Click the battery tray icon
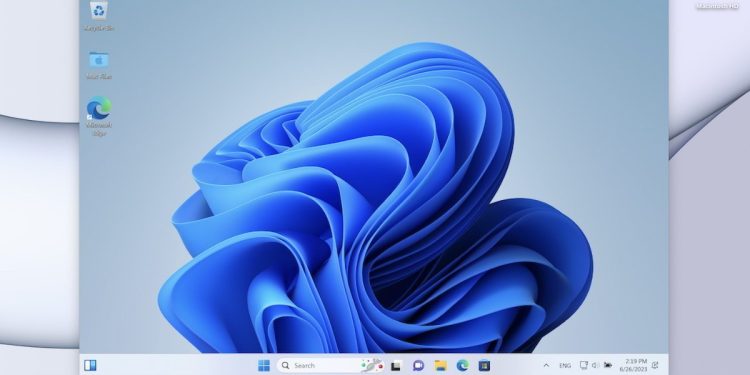Viewport: 750px width, 375px height. point(608,365)
